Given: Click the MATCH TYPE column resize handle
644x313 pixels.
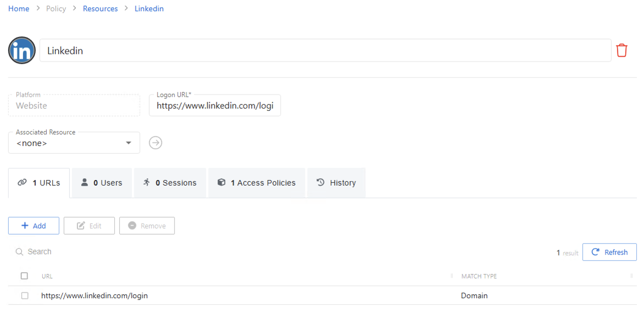Looking at the screenshot, I should [632, 276].
